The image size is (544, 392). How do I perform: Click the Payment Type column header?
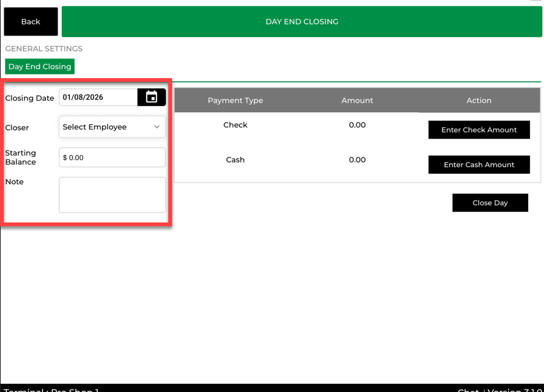click(235, 100)
